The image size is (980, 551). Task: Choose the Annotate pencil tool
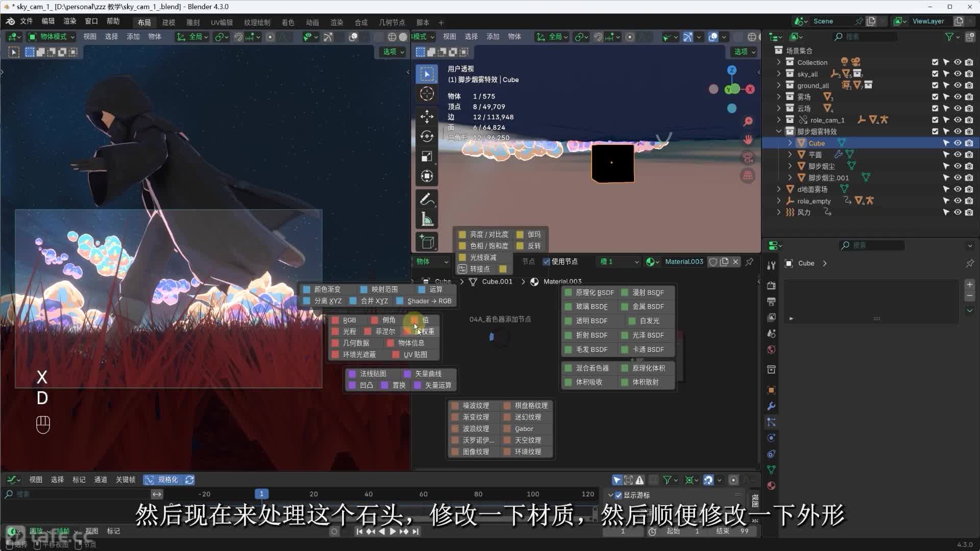click(x=427, y=199)
